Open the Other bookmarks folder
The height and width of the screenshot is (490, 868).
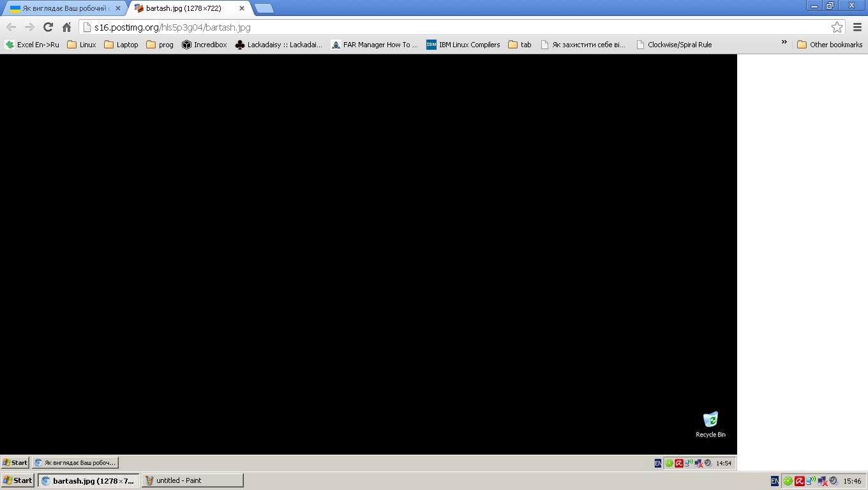pos(830,45)
